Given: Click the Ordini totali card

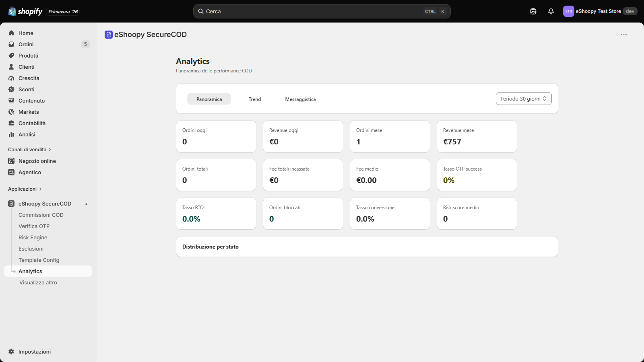Looking at the screenshot, I should 216,175.
